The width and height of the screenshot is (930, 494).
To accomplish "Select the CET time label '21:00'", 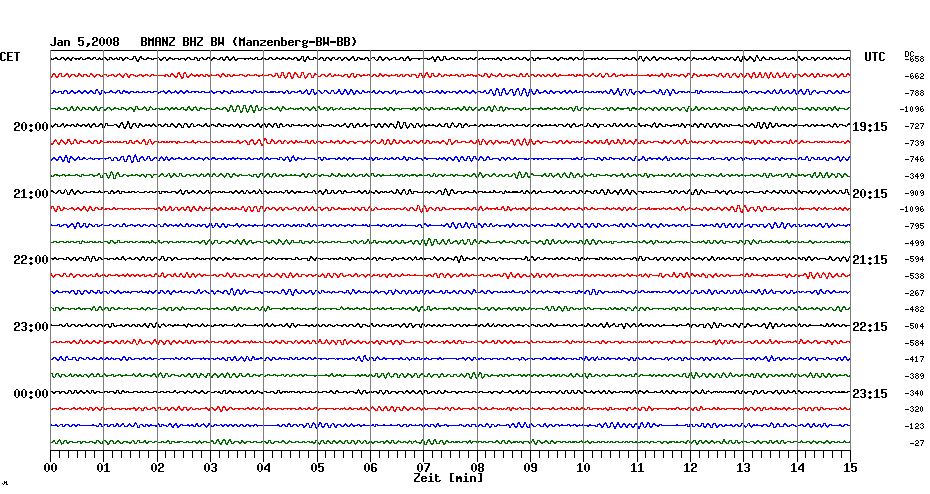I will [x=31, y=194].
